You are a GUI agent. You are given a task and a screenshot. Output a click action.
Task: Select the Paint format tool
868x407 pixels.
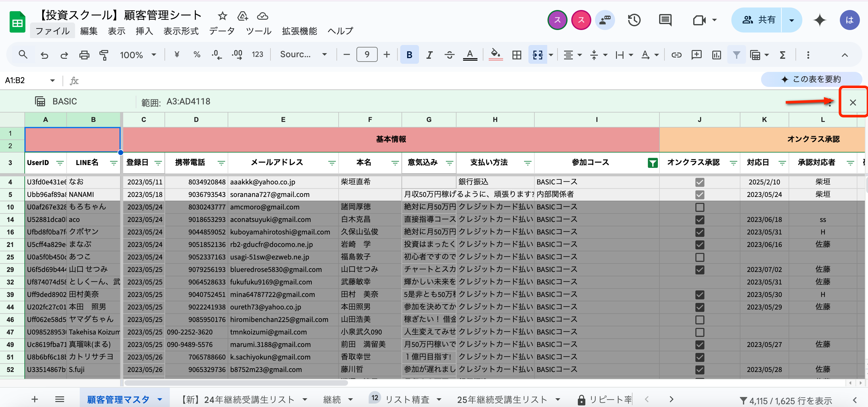tap(104, 54)
